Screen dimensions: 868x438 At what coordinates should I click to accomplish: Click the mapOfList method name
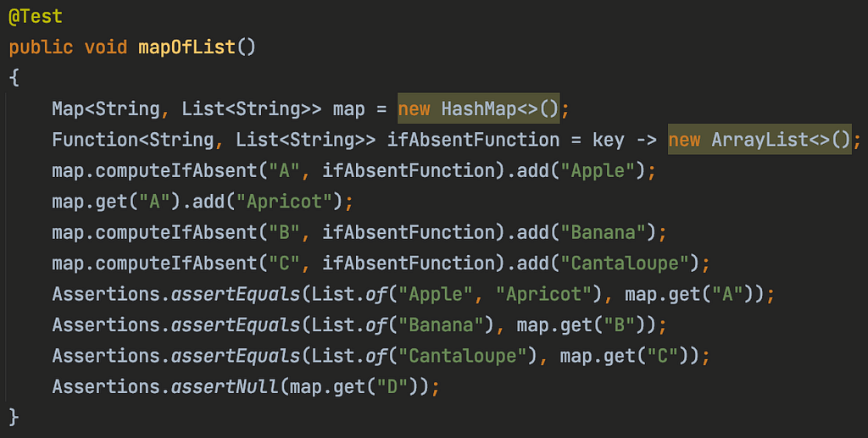click(x=187, y=47)
